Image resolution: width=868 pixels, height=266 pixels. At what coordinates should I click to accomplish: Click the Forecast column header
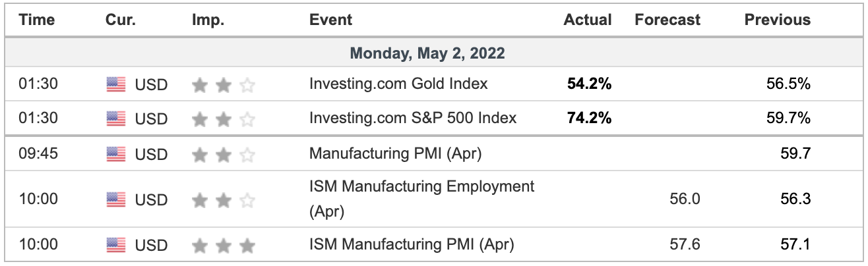[x=667, y=20]
